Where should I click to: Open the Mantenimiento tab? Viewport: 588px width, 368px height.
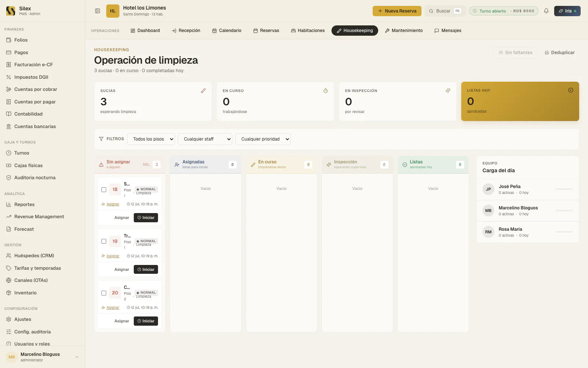(x=404, y=31)
